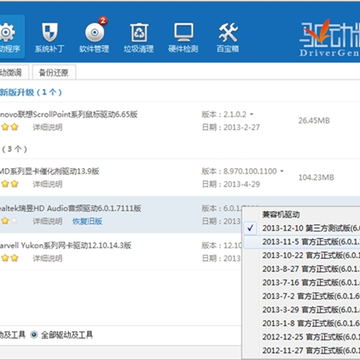The image size is (360, 360).
Task: Click the DriverGenius logo
Action: pos(330,38)
